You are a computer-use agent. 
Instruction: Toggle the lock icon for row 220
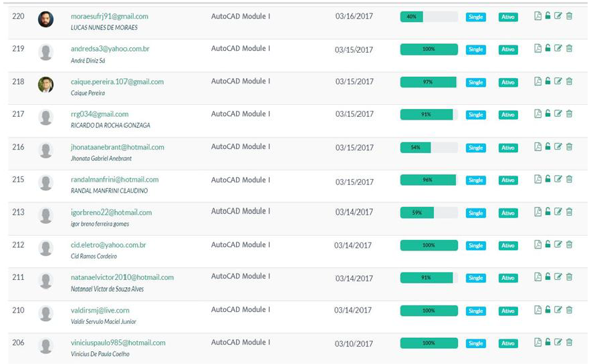548,16
